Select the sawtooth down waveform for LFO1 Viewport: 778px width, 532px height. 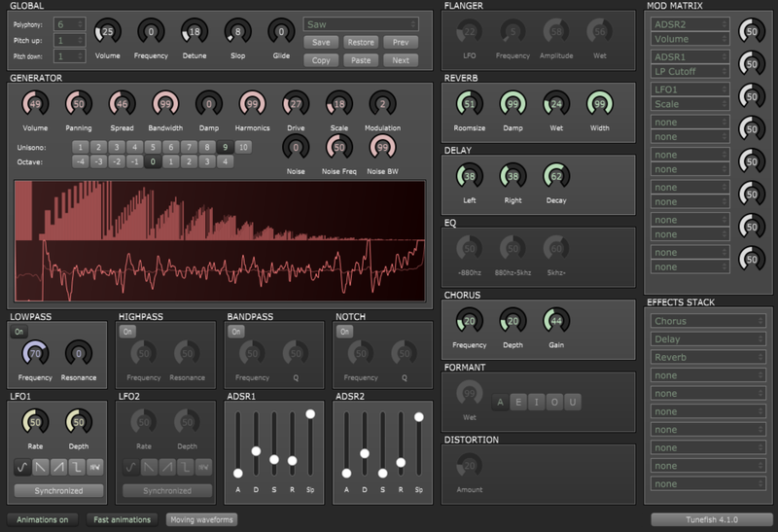pos(40,467)
